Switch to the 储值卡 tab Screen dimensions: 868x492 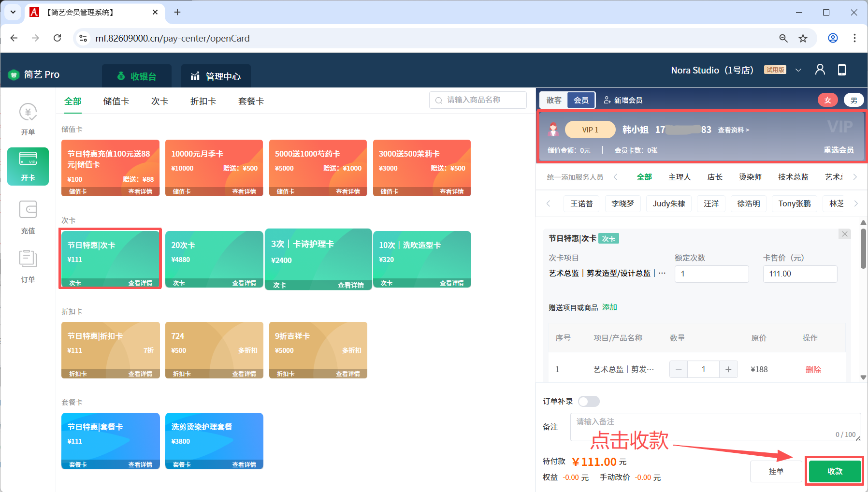[116, 101]
